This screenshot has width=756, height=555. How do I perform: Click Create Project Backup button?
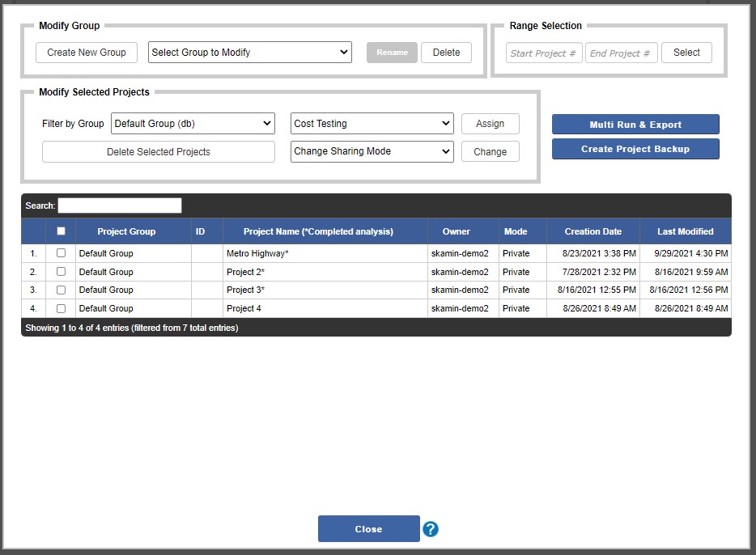coord(635,149)
